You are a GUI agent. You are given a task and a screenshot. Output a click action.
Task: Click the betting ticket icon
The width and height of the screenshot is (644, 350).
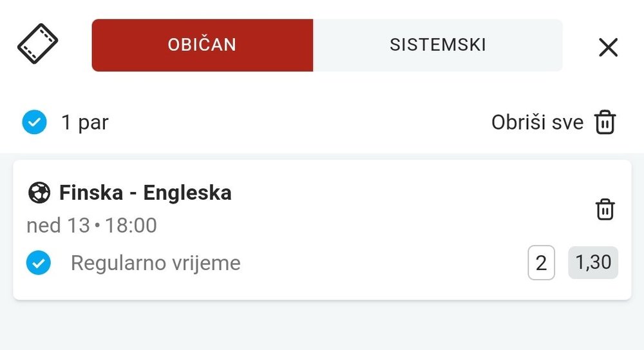(x=37, y=44)
